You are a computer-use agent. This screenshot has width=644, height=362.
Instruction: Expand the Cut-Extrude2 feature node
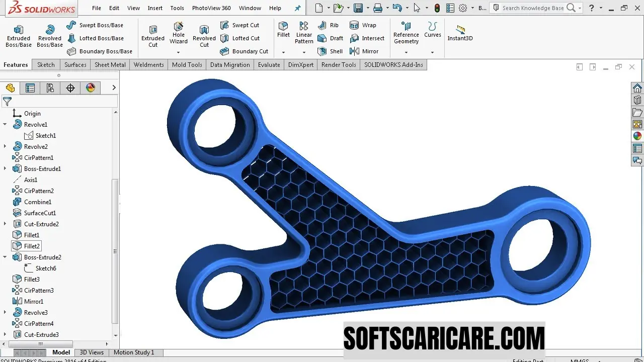(5, 224)
